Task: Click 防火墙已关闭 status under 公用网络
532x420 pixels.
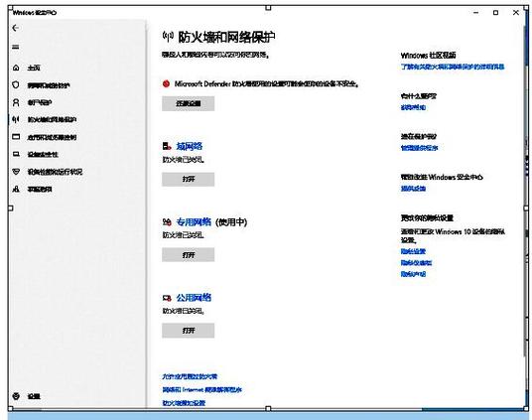Action: click(x=184, y=311)
